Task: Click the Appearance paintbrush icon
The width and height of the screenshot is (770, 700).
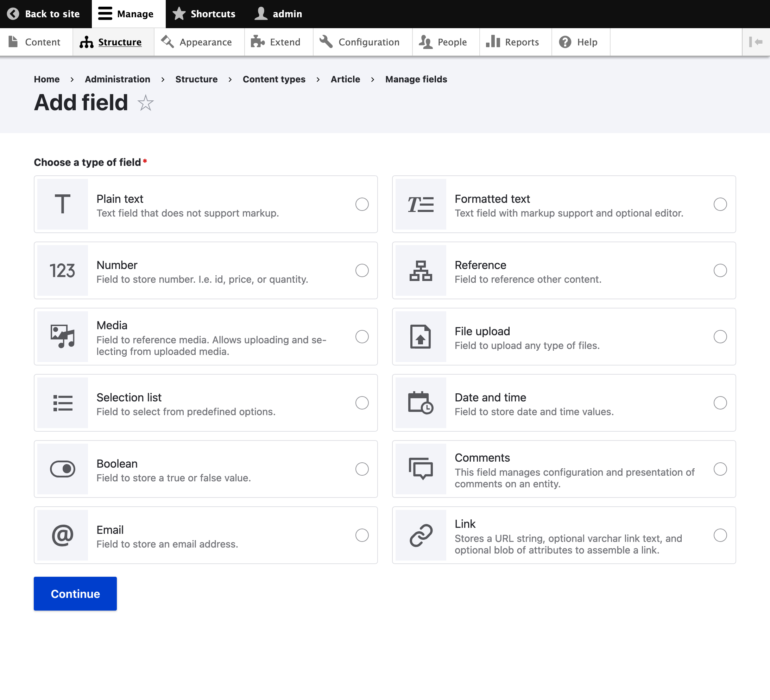Action: coord(167,42)
